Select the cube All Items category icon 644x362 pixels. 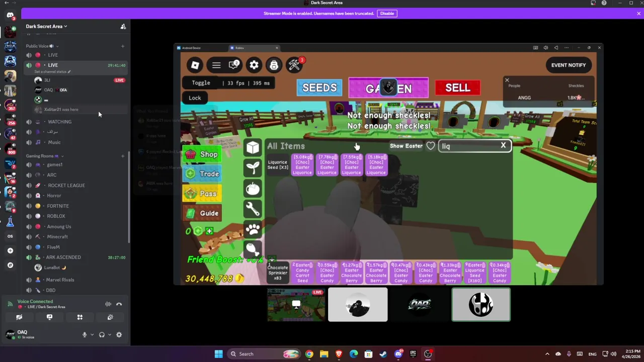tap(253, 147)
